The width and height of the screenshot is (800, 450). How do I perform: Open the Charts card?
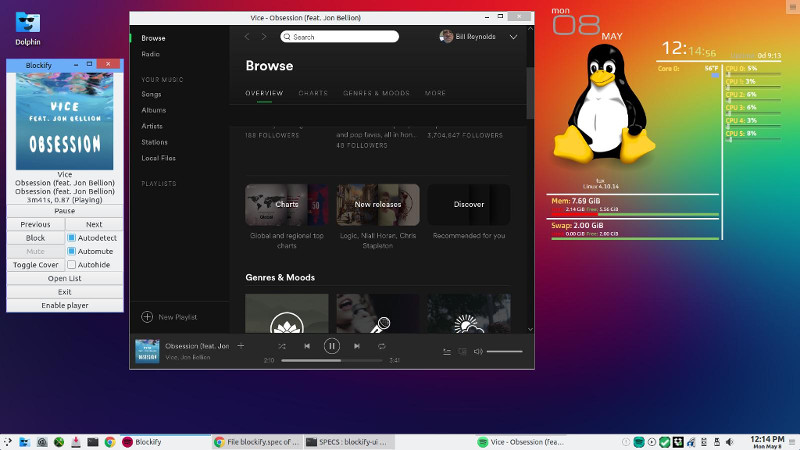(x=287, y=205)
